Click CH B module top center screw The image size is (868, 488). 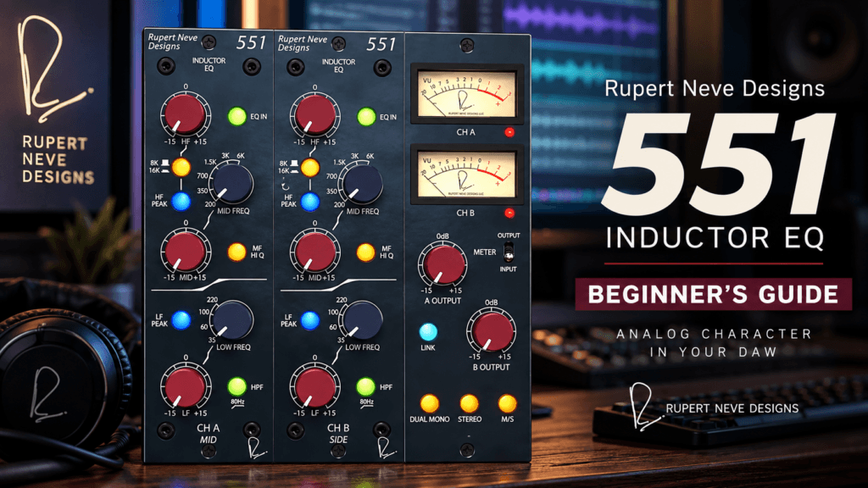338,43
